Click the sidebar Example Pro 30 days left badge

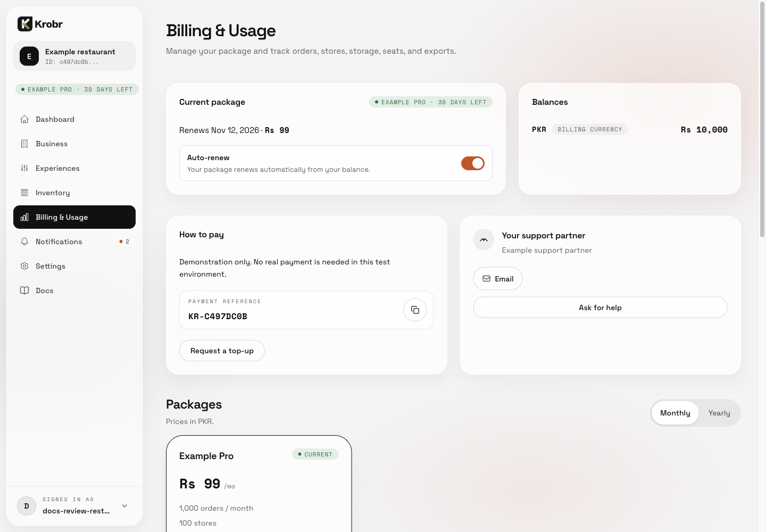(77, 89)
